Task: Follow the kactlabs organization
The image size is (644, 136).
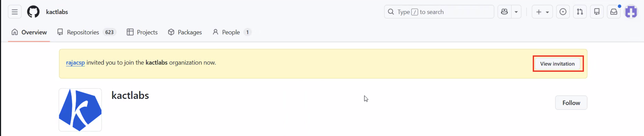Action: [571, 103]
